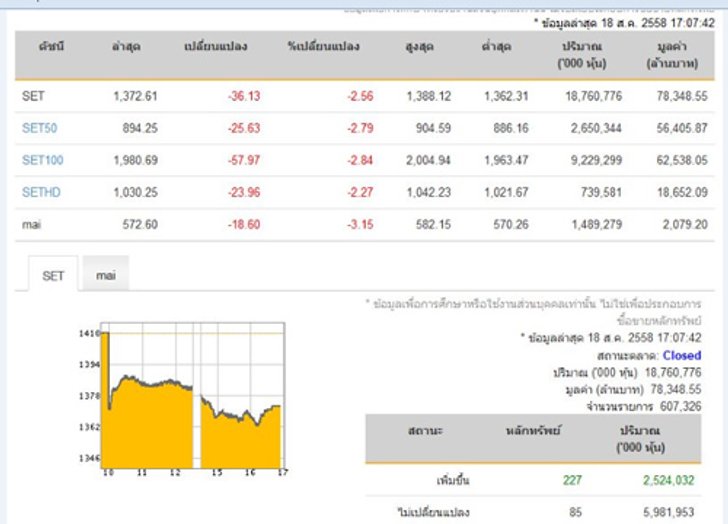Click SET low value 1,362.31
The width and height of the screenshot is (728, 524).
506,96
